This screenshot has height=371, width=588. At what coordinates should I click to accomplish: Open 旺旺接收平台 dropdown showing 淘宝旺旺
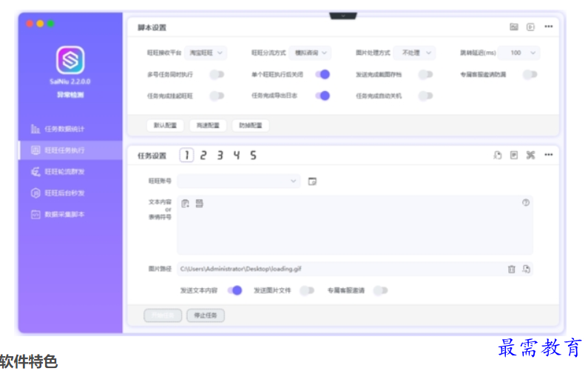[206, 53]
